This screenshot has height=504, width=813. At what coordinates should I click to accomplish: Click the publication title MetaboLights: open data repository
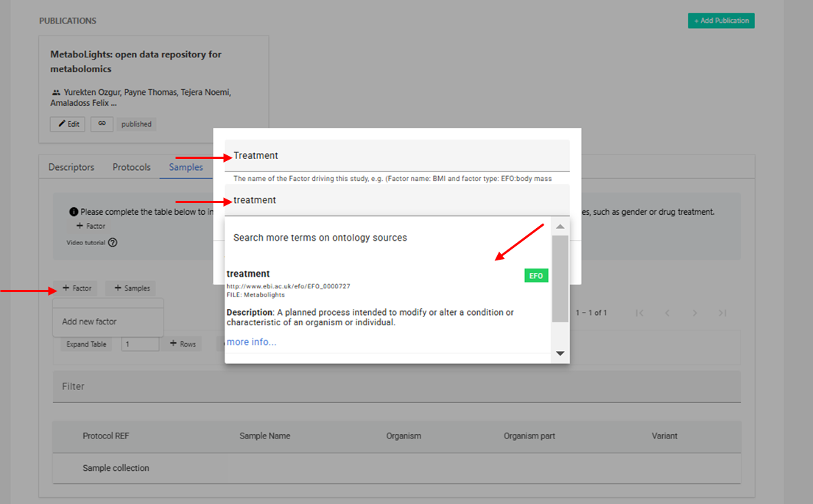click(135, 62)
